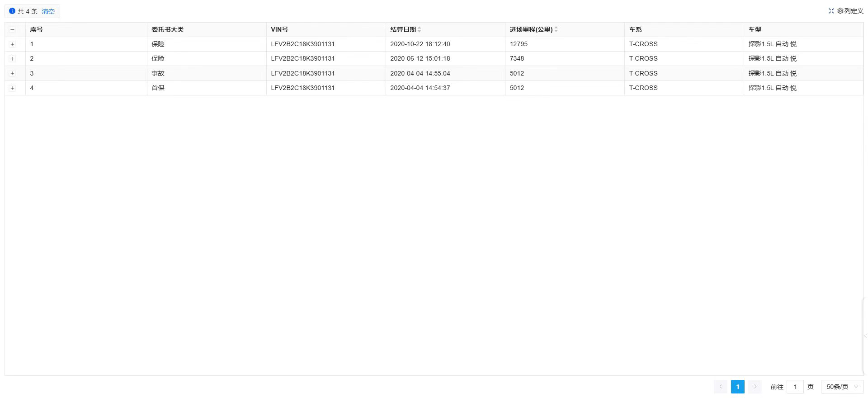Click VIN in row 1
Screen dimensions: 868x398
click(303, 44)
